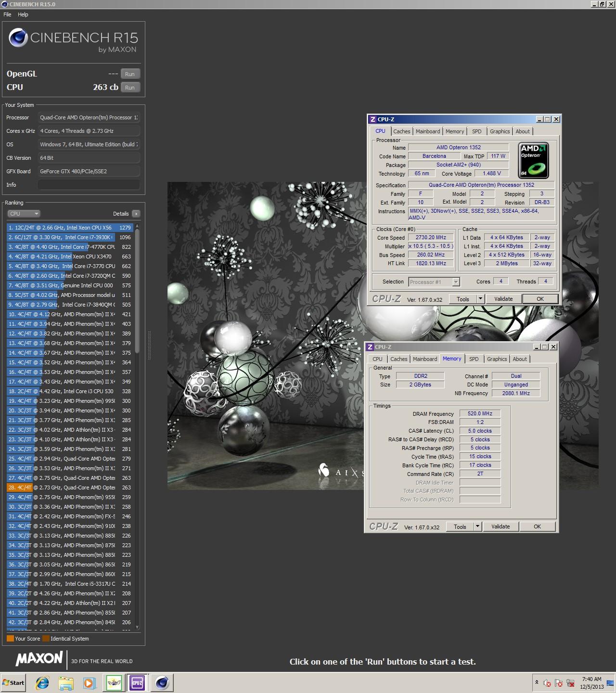Run the OpenGL benchmark
The height and width of the screenshot is (693, 616).
(x=130, y=74)
